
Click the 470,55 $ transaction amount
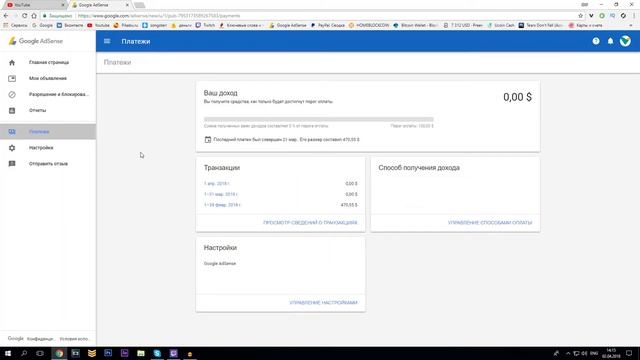(349, 205)
